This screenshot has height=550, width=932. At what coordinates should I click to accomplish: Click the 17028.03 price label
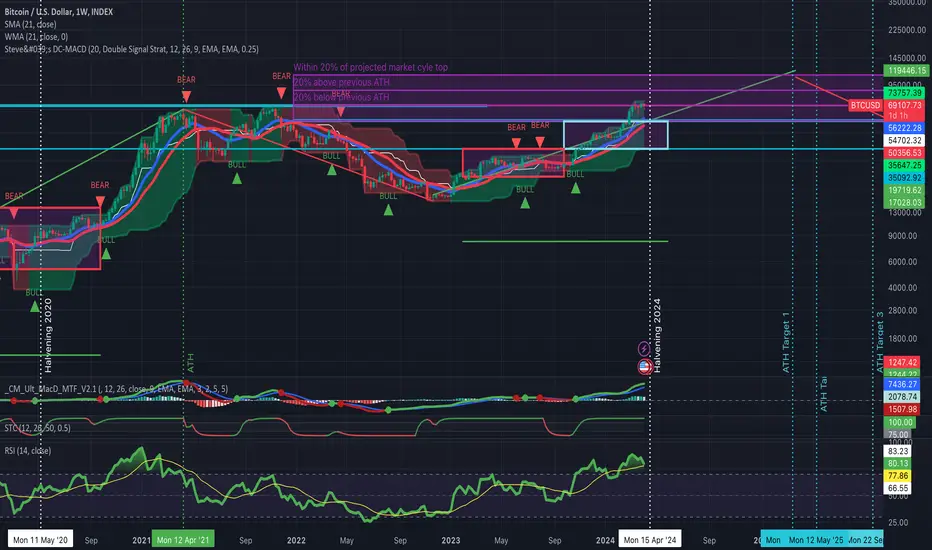pyautogui.click(x=904, y=203)
